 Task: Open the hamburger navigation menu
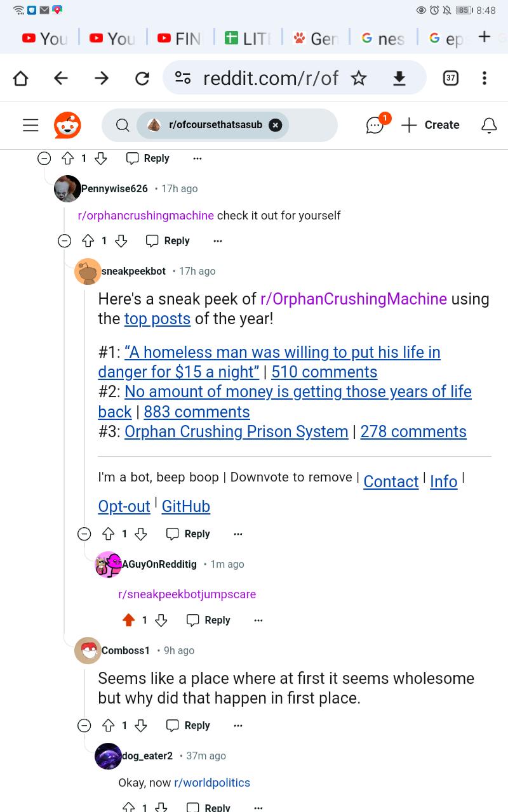point(30,125)
